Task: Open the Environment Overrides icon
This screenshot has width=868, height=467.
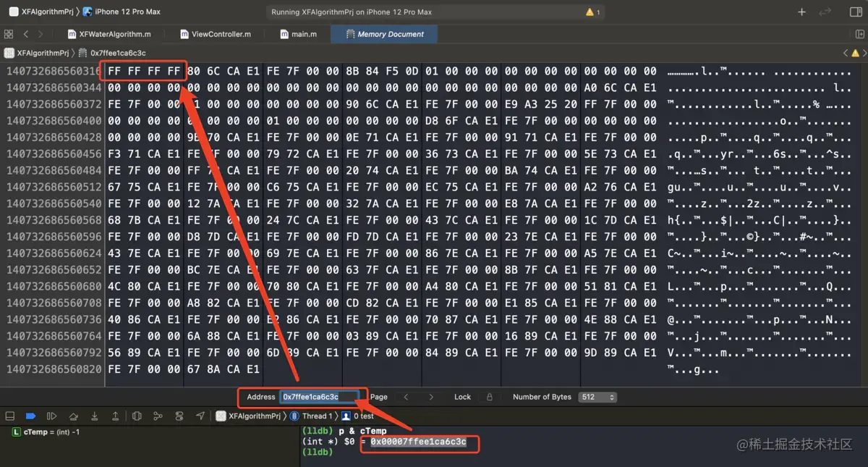Action: click(179, 416)
